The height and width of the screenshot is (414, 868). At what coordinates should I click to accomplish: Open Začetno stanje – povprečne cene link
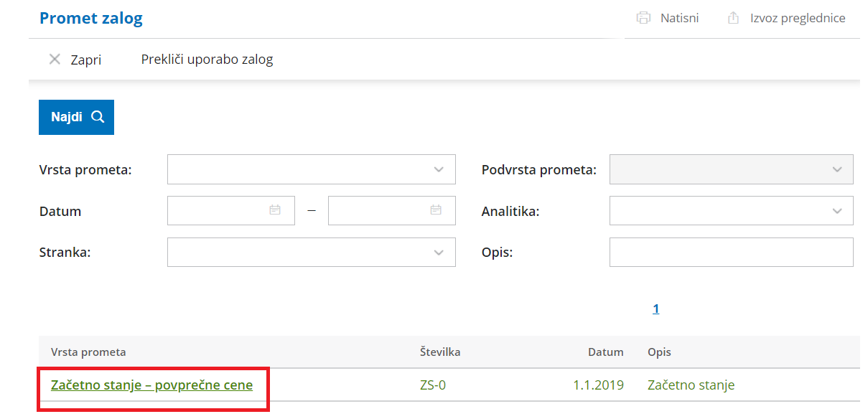(x=151, y=385)
